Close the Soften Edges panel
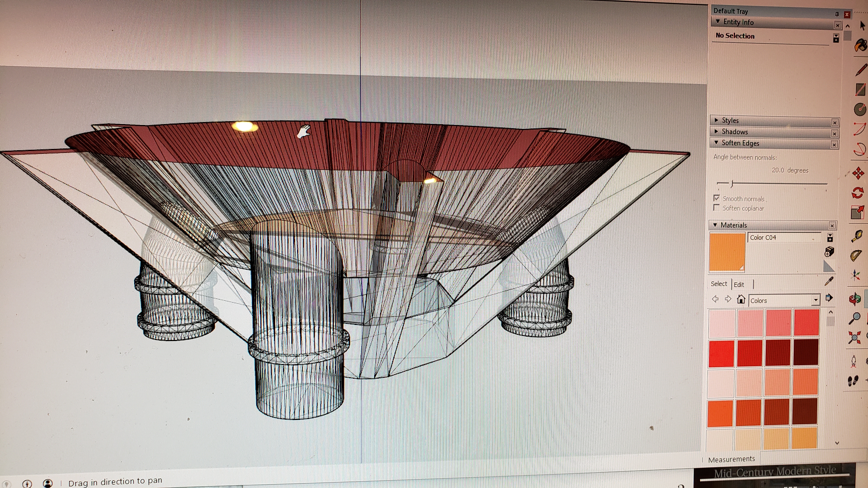 click(x=834, y=145)
